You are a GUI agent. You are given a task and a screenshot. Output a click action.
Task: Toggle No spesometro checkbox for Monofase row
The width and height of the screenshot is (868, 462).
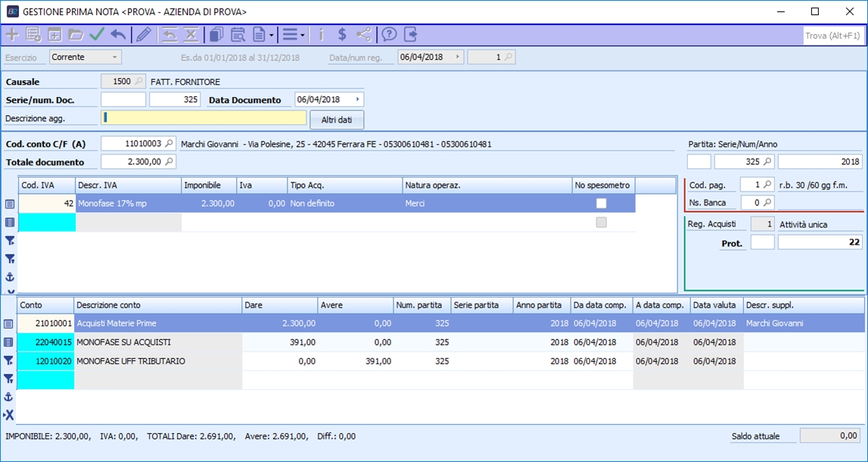(x=601, y=203)
